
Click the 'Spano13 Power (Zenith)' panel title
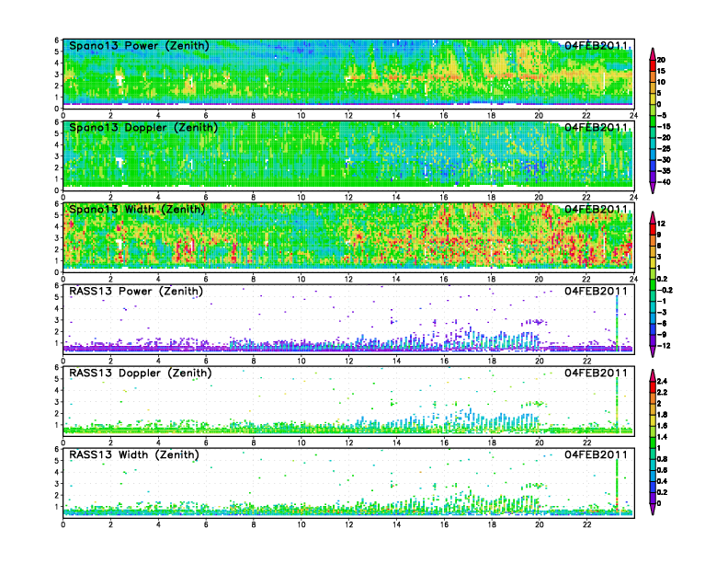click(x=139, y=46)
